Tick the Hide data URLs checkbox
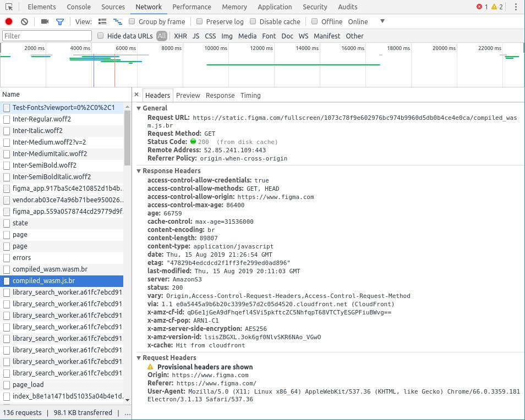Viewport: 525px width, 420px height. pos(100,36)
